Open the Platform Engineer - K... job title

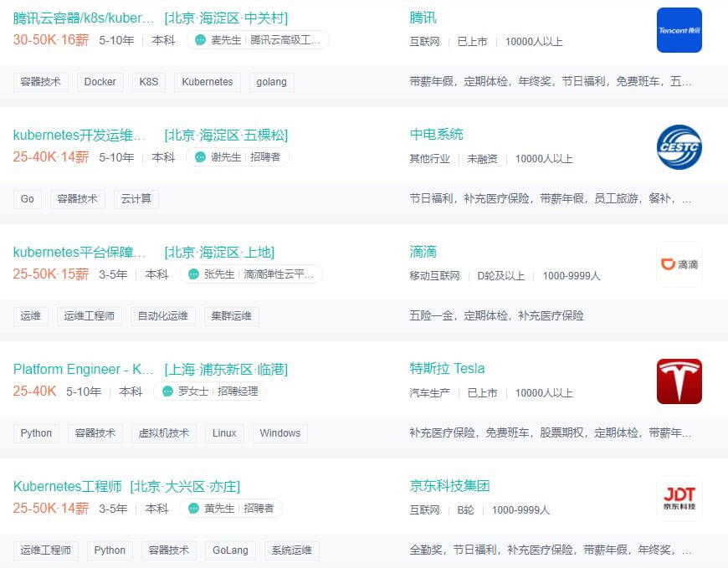coord(83,370)
